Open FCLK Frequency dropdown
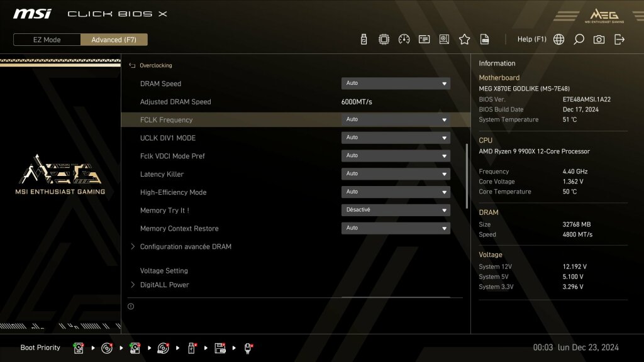The height and width of the screenshot is (362, 644). 396,119
